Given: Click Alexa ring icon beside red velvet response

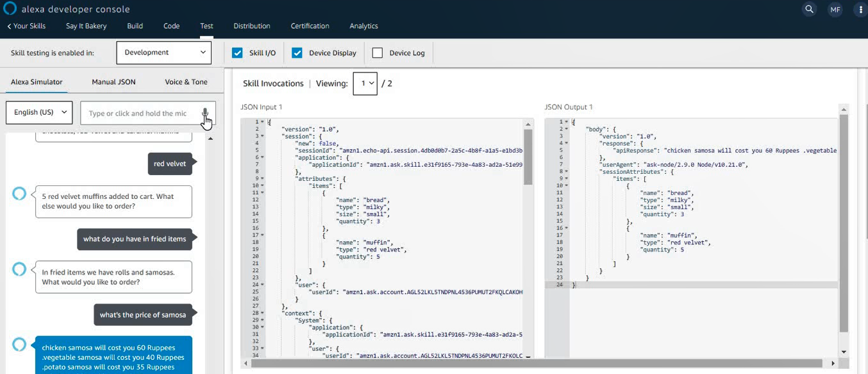Looking at the screenshot, I should [19, 193].
